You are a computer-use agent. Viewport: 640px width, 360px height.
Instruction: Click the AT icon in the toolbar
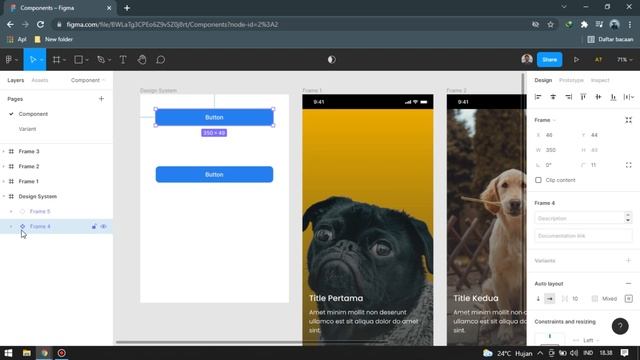(598, 60)
